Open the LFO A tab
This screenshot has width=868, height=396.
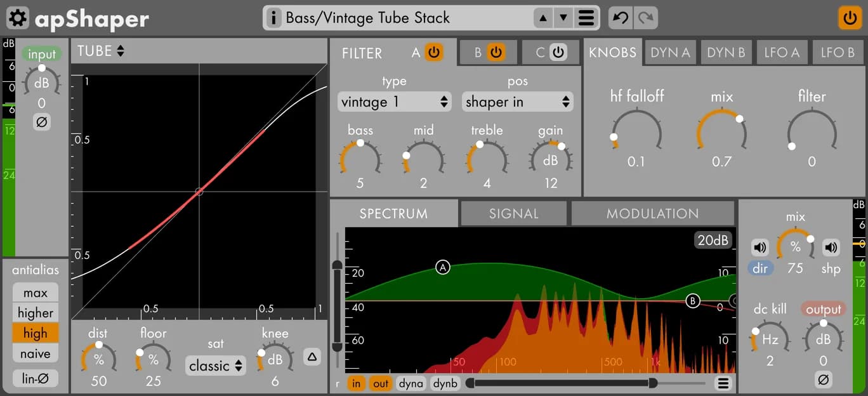(x=781, y=53)
